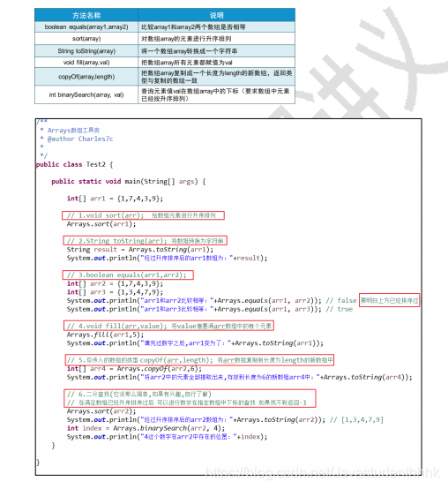This screenshot has width=448, height=489.
Task: Click the trailing comment '// [1,3,4,7,9]'
Action: (356, 419)
